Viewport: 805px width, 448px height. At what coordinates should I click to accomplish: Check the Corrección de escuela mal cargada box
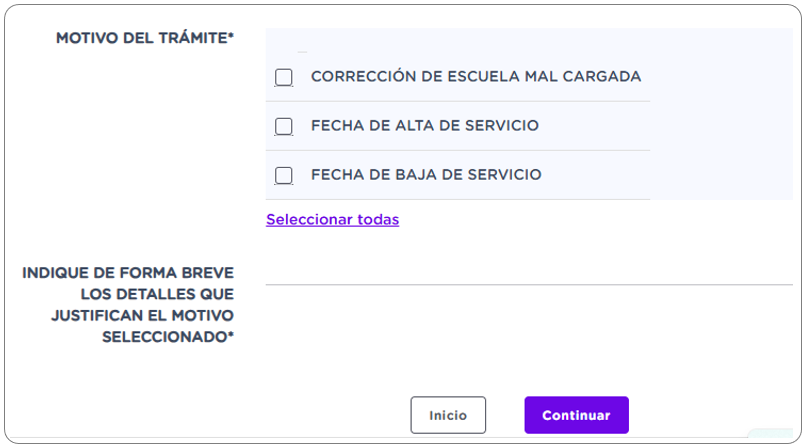tap(284, 77)
